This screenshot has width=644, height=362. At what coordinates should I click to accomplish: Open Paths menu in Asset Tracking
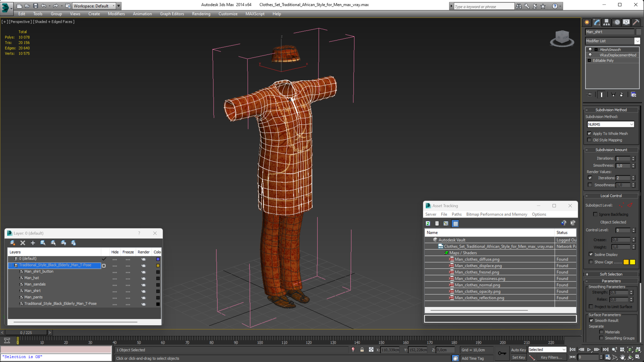point(456,214)
